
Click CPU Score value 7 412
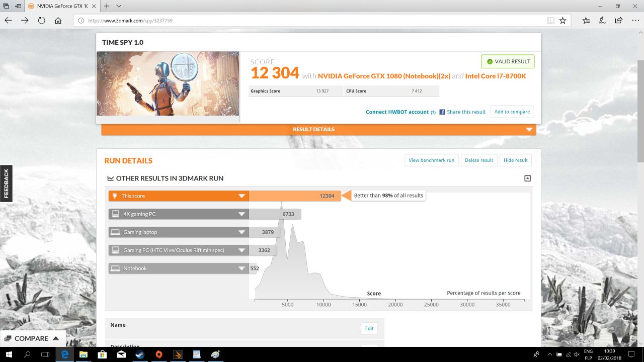click(x=417, y=91)
